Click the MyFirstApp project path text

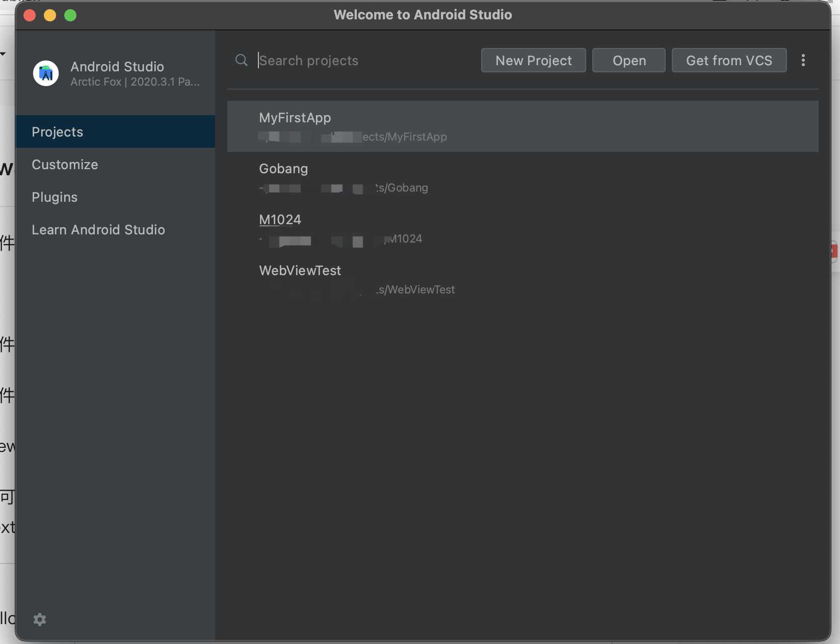[353, 137]
